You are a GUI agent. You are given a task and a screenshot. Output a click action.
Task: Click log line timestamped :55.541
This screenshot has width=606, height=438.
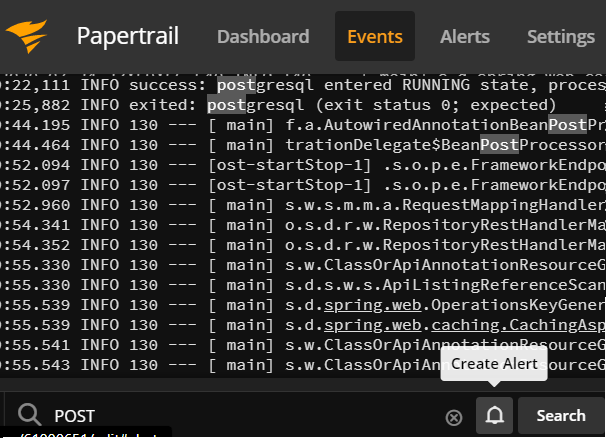[303, 345]
